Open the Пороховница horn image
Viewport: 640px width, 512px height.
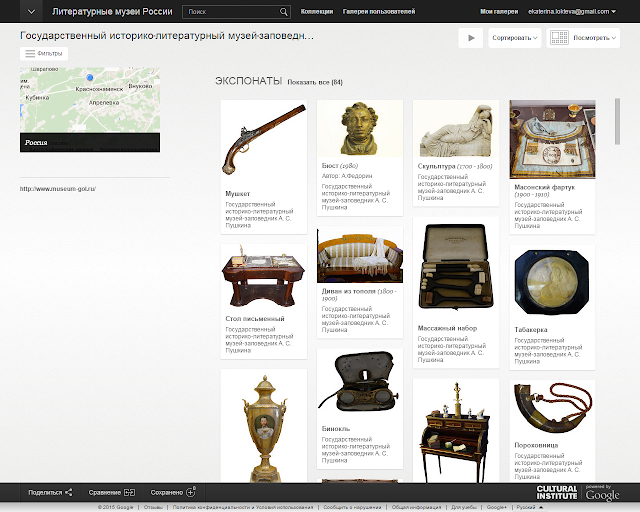[x=552, y=407]
